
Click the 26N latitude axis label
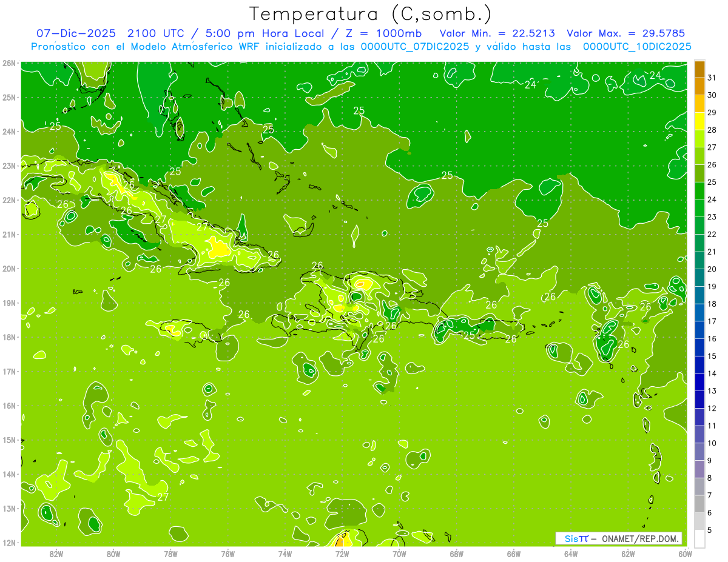click(x=9, y=63)
